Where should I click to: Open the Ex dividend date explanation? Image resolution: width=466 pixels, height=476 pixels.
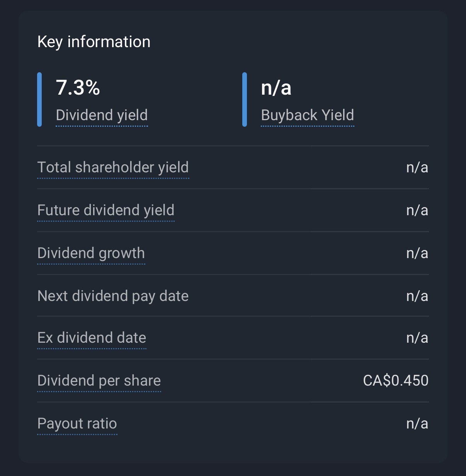pos(92,338)
